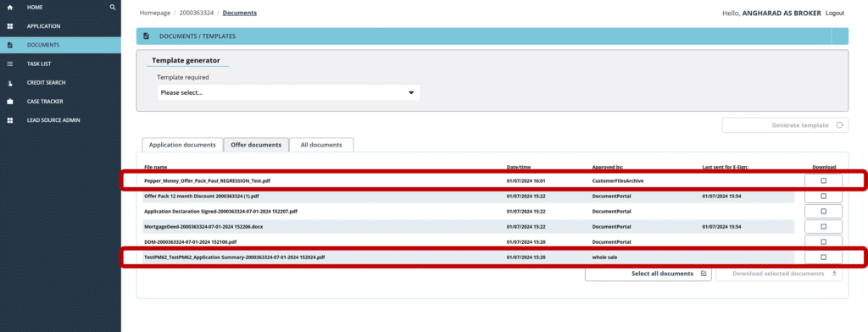Click the Case Tracker briefcase icon
868x332 pixels.
(10, 102)
